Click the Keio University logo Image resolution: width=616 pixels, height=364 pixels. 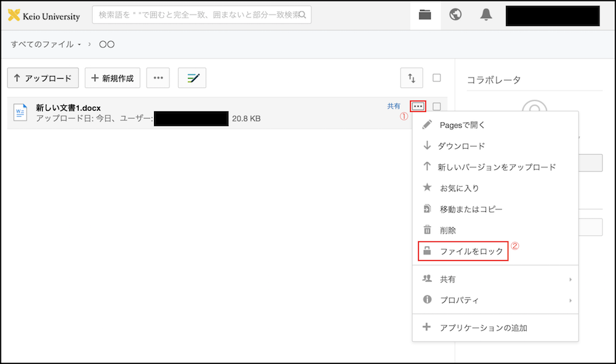(44, 15)
